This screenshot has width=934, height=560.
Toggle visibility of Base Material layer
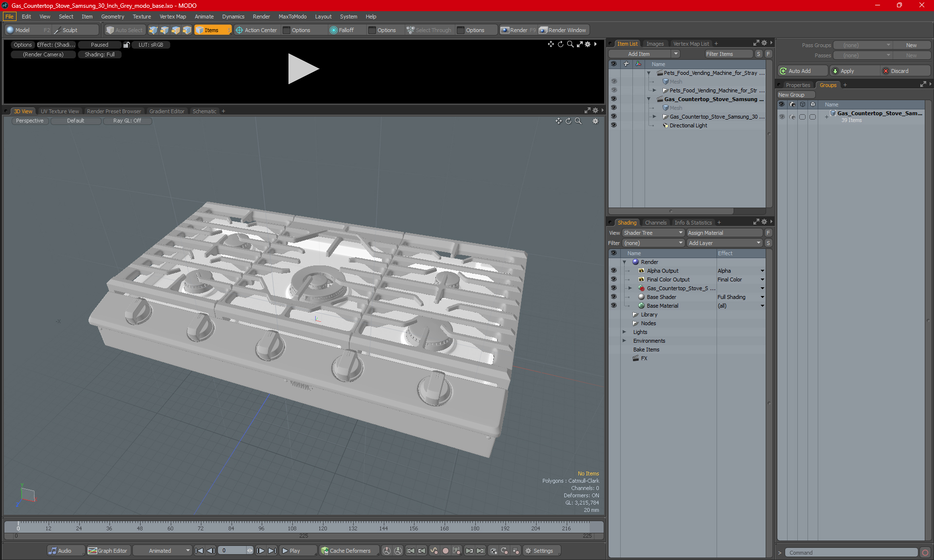[x=613, y=306]
